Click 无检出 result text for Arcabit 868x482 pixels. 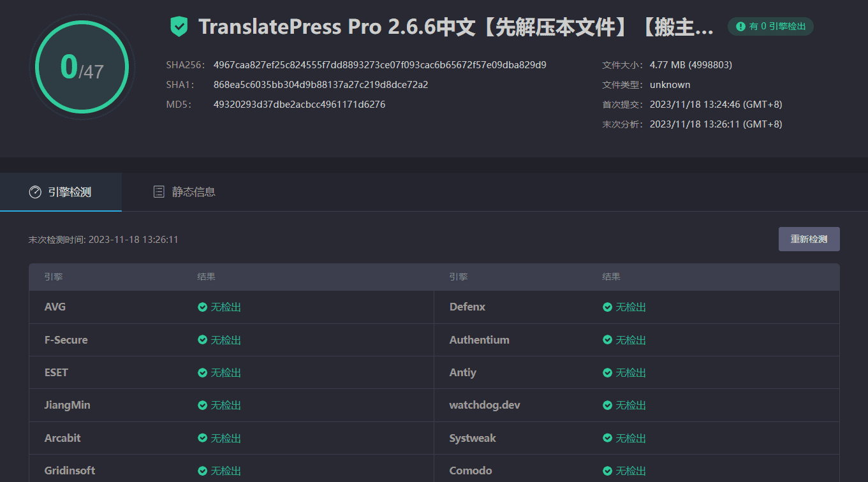226,438
